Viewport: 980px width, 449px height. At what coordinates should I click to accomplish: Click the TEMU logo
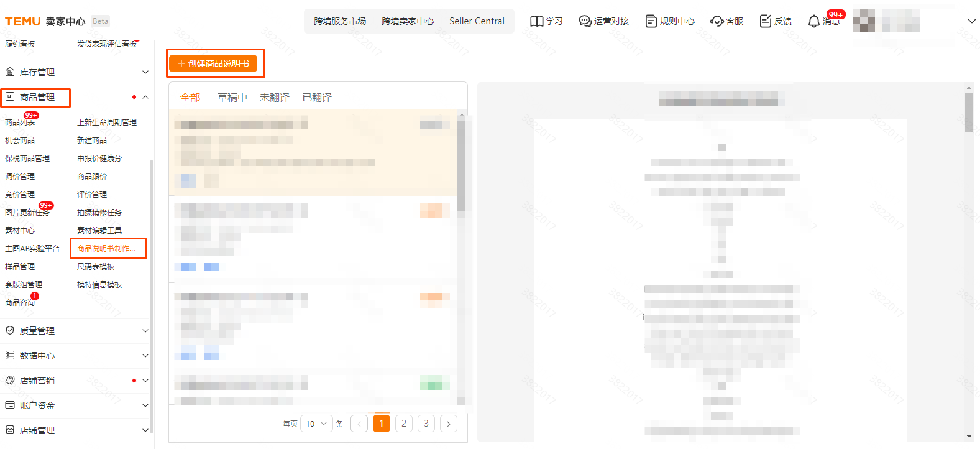23,21
